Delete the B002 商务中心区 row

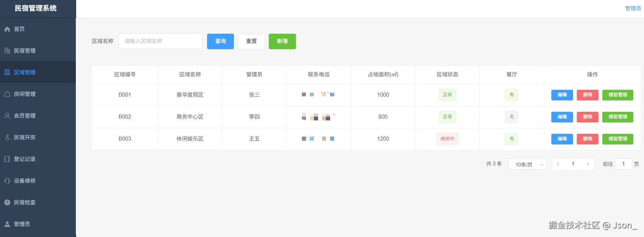point(587,117)
